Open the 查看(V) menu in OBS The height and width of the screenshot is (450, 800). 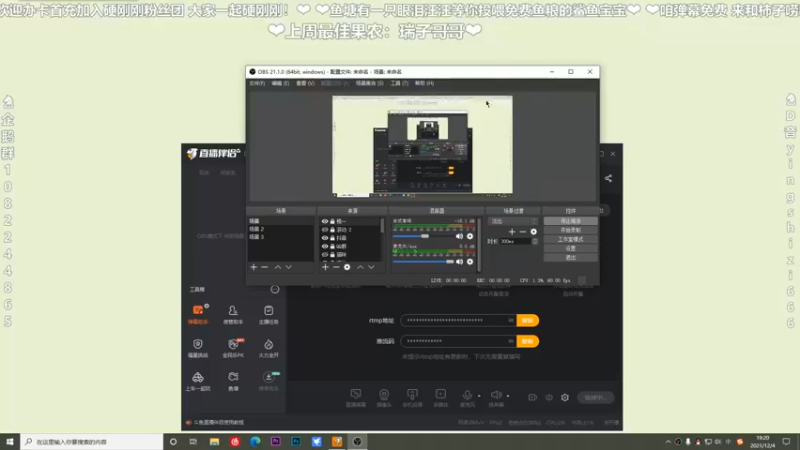[x=305, y=83]
